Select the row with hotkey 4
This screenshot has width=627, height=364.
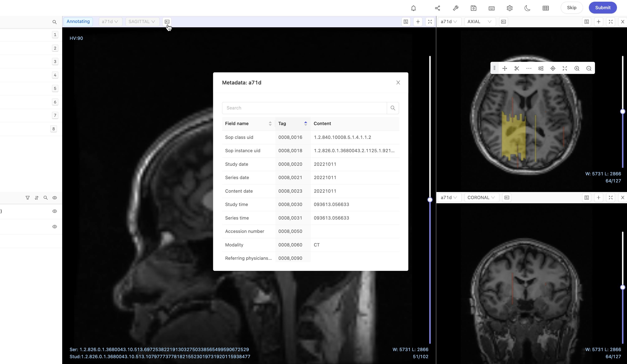[31, 75]
